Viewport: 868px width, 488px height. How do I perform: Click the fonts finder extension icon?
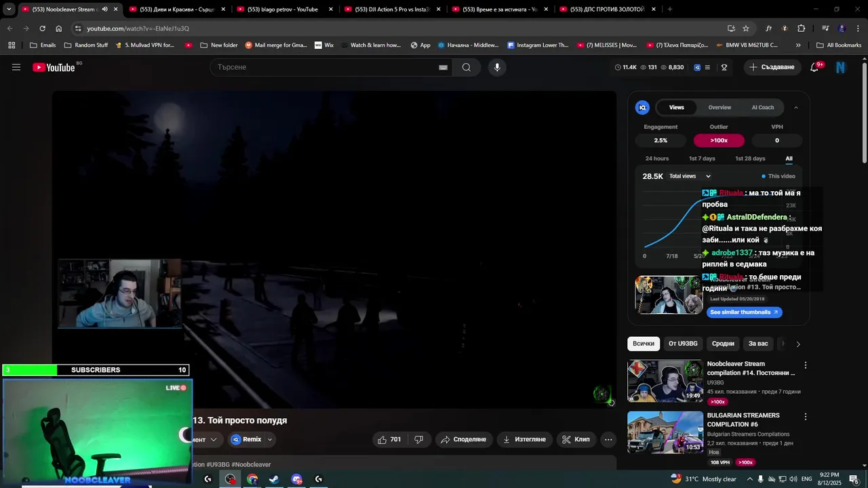[x=769, y=28]
